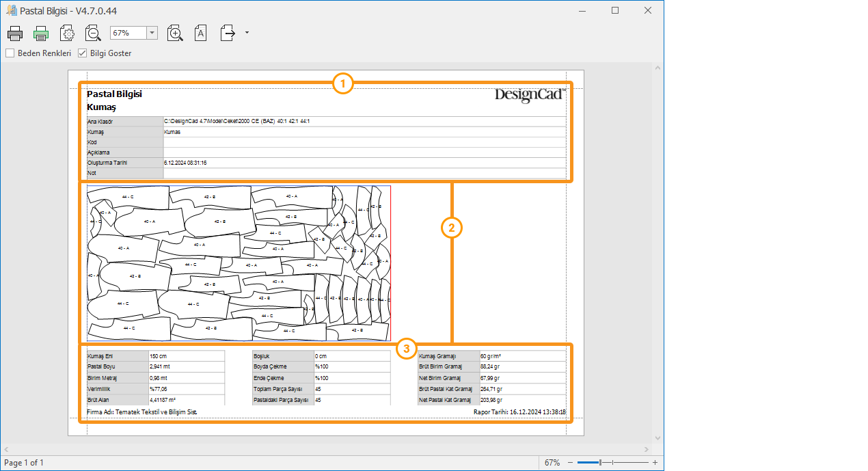Click the marker layout preview image
Image resolution: width=868 pixels, height=471 pixels.
pyautogui.click(x=239, y=263)
